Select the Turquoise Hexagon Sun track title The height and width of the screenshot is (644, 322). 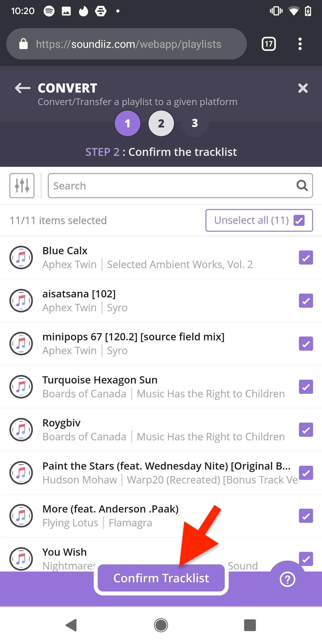point(100,380)
